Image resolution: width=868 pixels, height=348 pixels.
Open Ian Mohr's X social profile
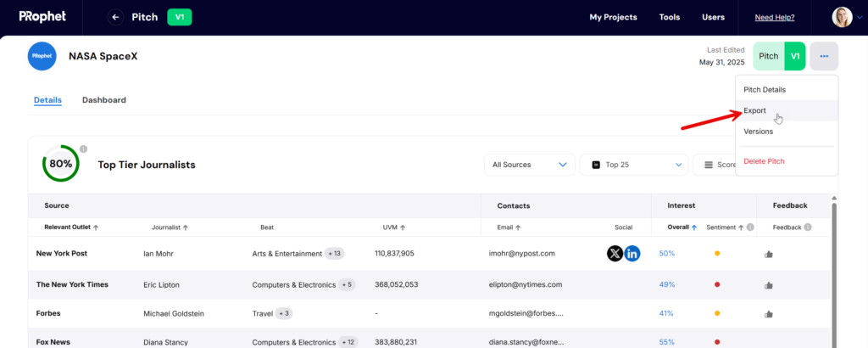coord(615,254)
